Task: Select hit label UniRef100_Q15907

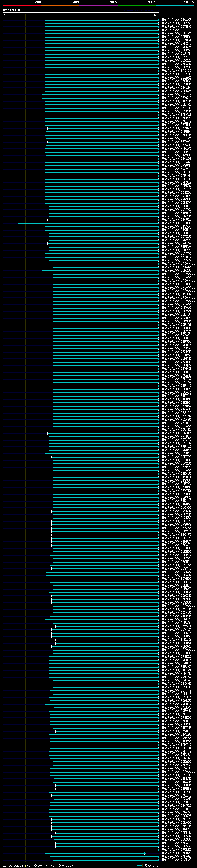Action: tap(177, 308)
